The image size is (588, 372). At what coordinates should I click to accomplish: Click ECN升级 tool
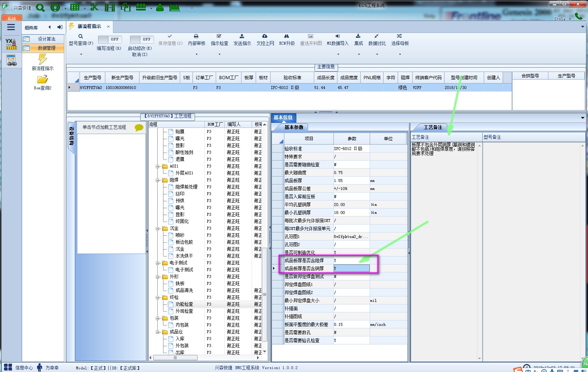[287, 40]
